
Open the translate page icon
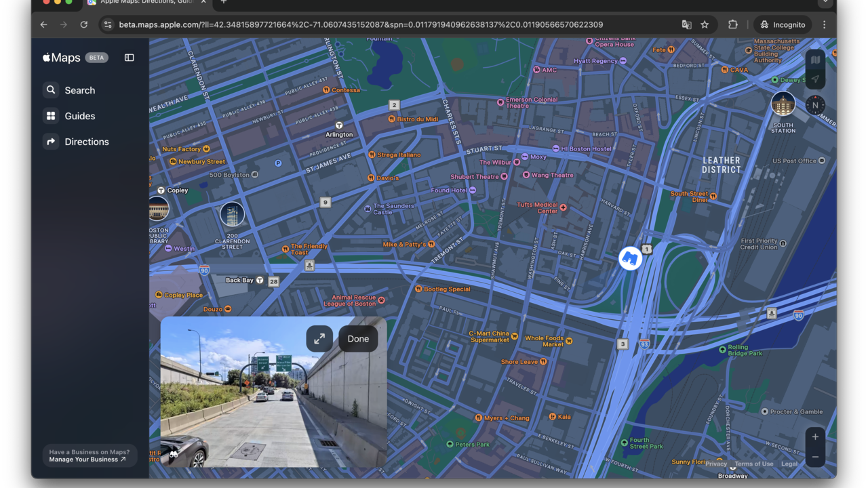(x=686, y=24)
